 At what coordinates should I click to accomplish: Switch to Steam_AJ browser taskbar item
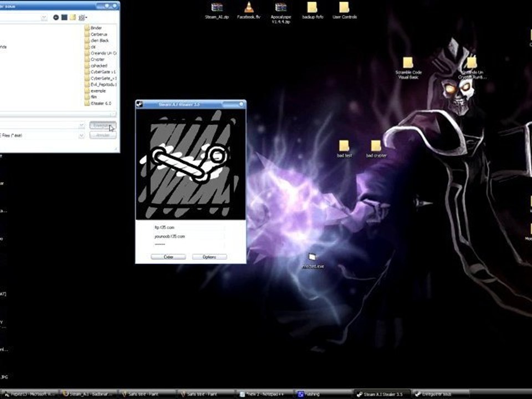pos(89,394)
